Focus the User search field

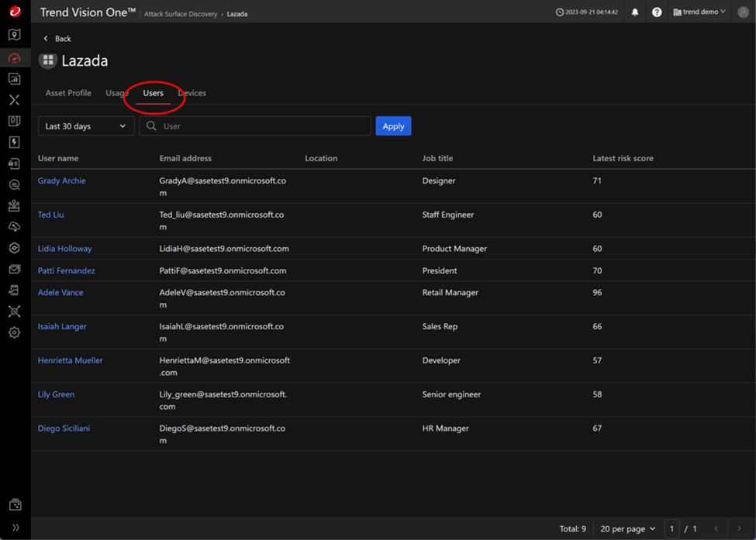[x=255, y=126]
